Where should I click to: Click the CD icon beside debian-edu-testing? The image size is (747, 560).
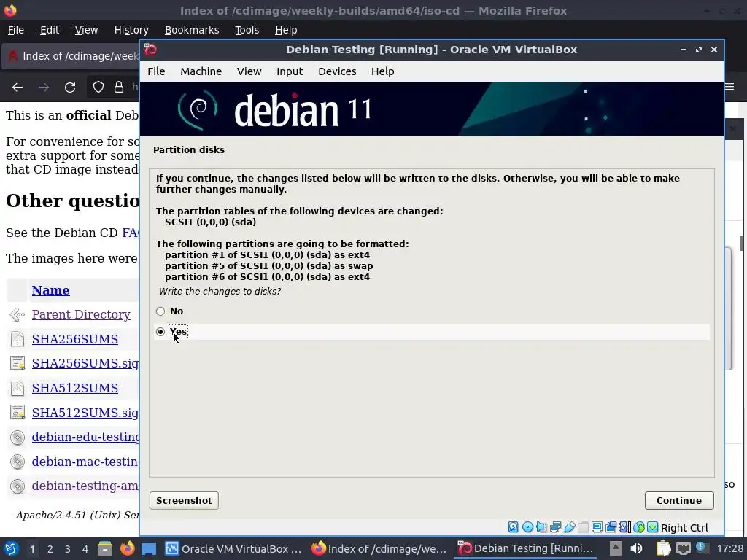click(18, 437)
